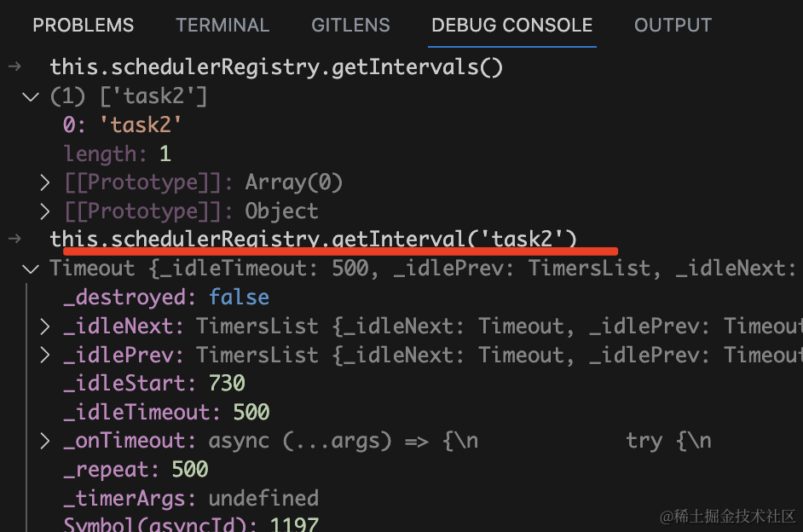
Task: Select the DEBUG CONSOLE tab
Action: (511, 26)
